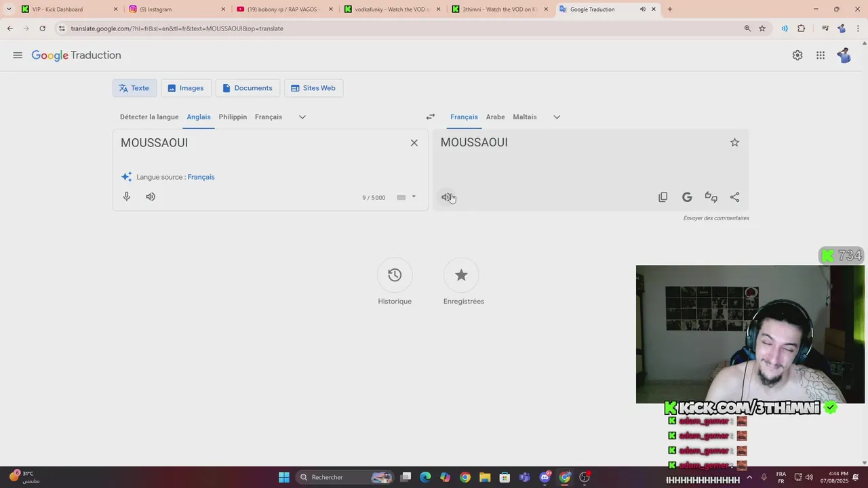The height and width of the screenshot is (488, 868).
Task: Open volume control in system tray
Action: tap(809, 477)
